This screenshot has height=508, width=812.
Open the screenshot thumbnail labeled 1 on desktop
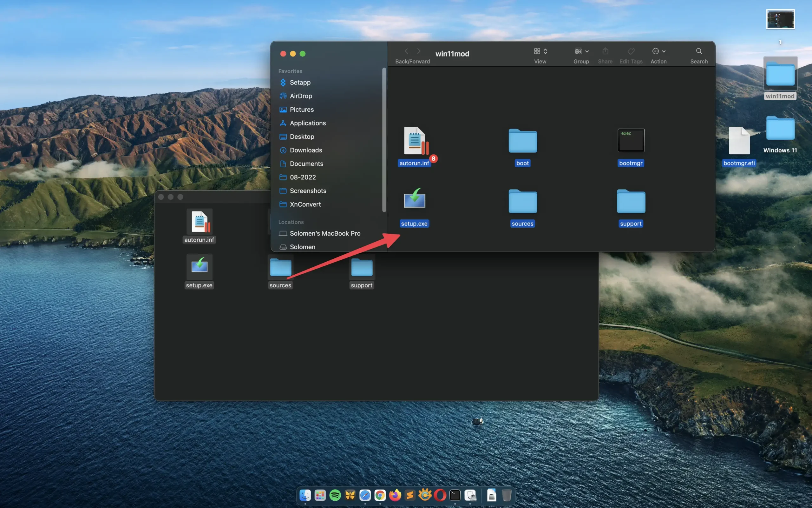point(780,19)
